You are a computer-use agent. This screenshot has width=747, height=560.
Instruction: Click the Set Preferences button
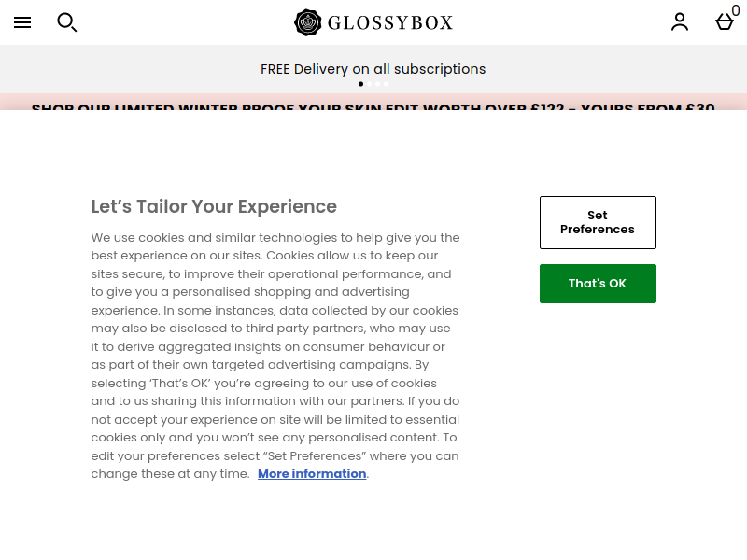(x=598, y=222)
